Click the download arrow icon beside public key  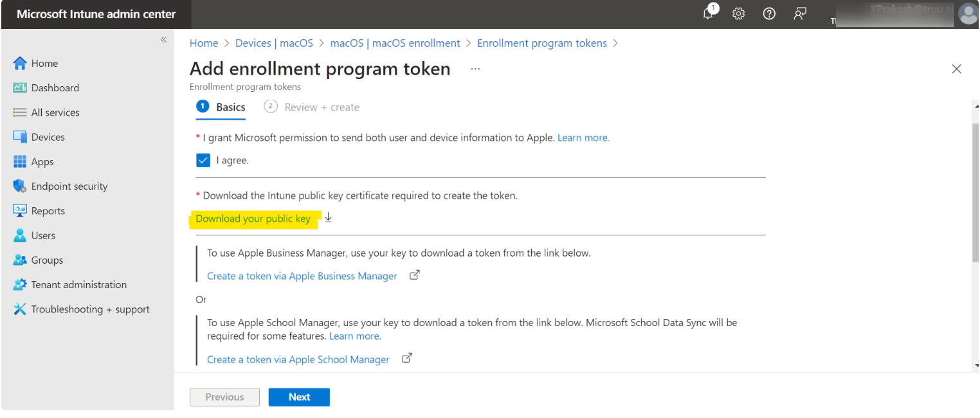[329, 218]
